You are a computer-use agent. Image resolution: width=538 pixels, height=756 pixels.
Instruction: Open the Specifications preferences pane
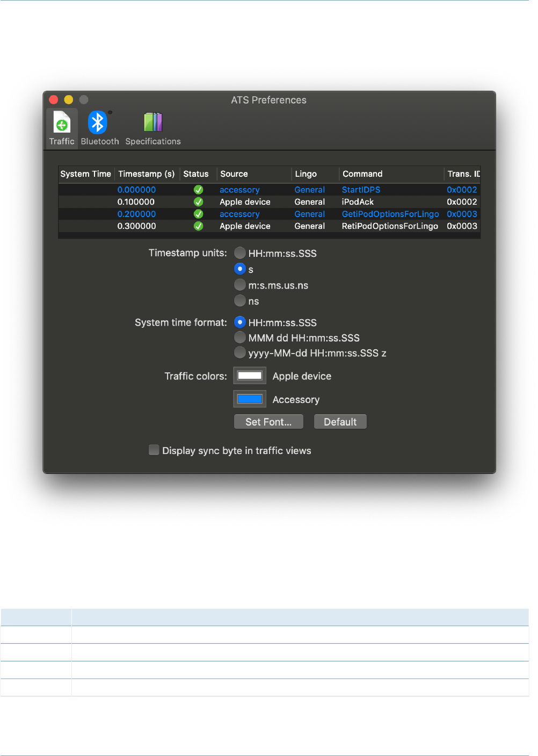point(153,128)
